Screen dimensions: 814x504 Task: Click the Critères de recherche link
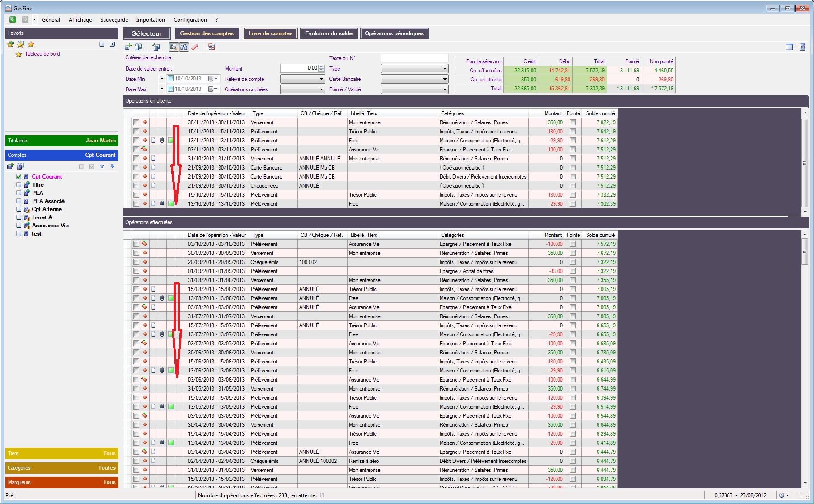click(148, 57)
